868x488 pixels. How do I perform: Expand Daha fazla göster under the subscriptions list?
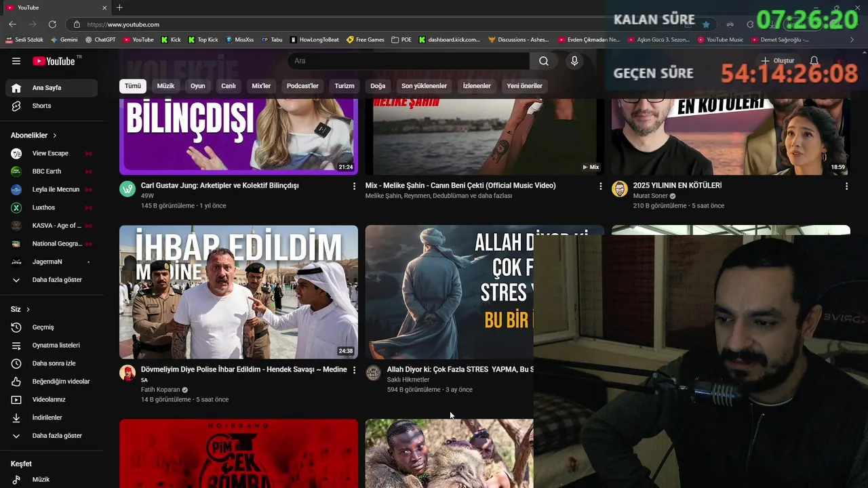[x=52, y=280]
